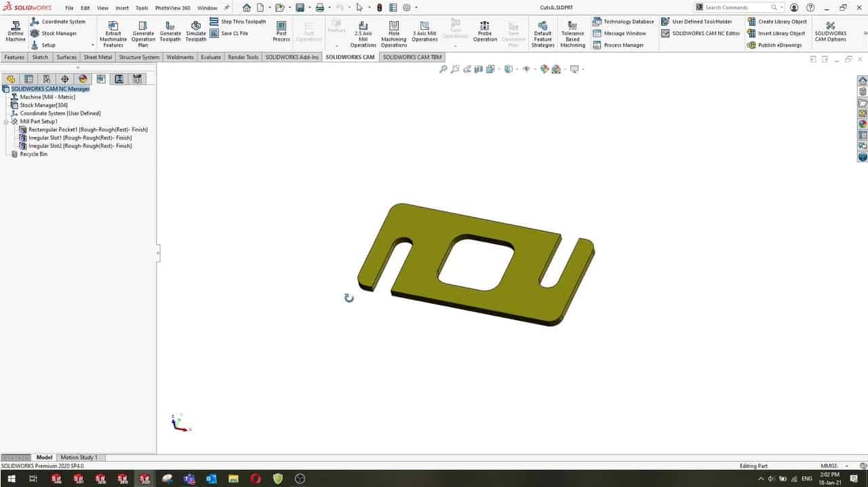Viewport: 868px width, 487px height.
Task: Switch to the Sketch tab
Action: coord(41,58)
